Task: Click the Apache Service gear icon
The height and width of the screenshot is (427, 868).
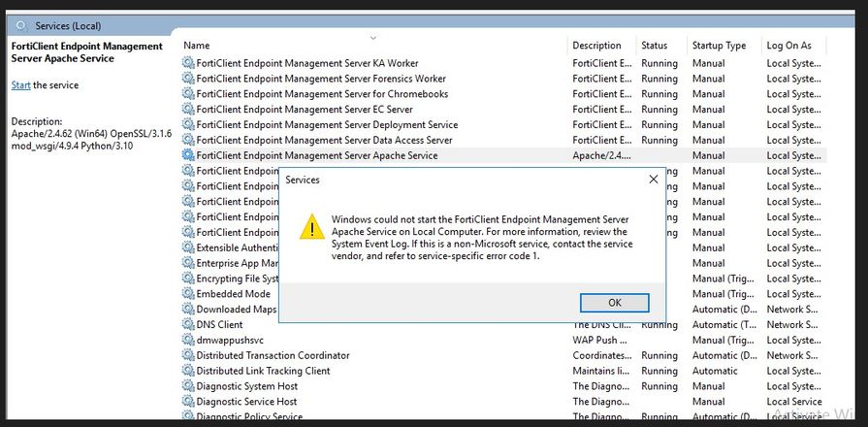Action: tap(188, 155)
